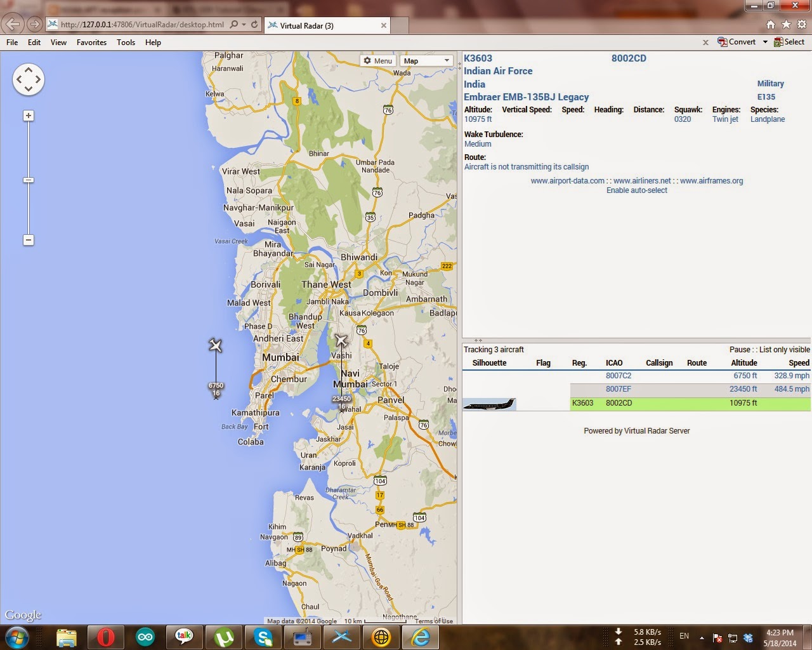Sort the aircraft list by Altitude column
This screenshot has width=812, height=650.
pyautogui.click(x=744, y=363)
